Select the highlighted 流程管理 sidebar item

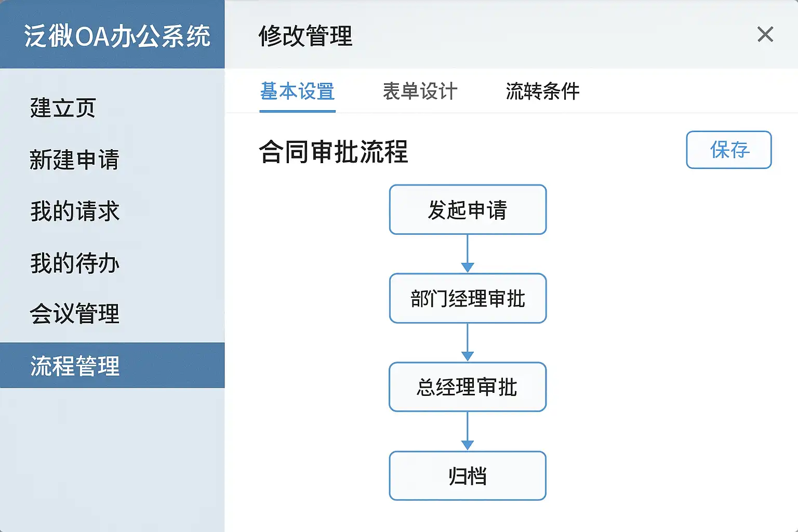coord(75,366)
